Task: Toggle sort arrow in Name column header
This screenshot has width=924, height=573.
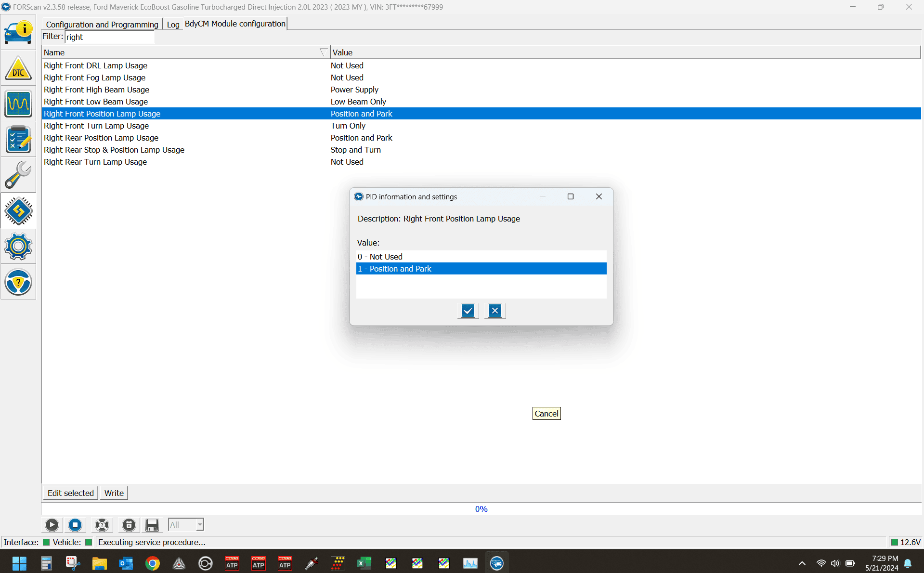Action: (x=324, y=52)
